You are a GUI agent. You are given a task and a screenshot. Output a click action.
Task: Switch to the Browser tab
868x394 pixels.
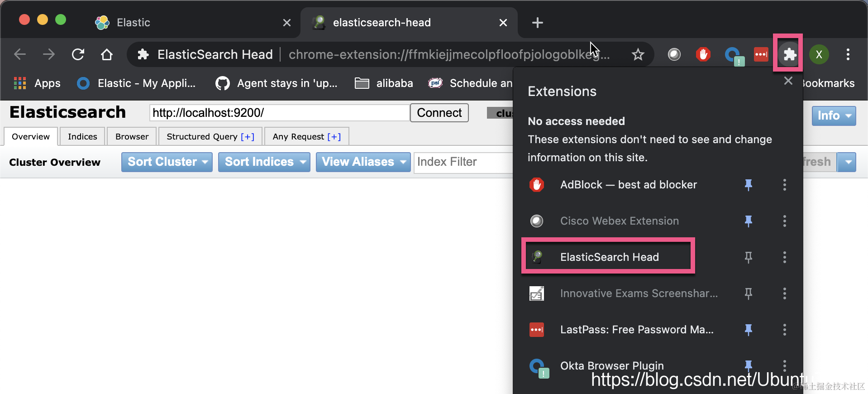132,136
